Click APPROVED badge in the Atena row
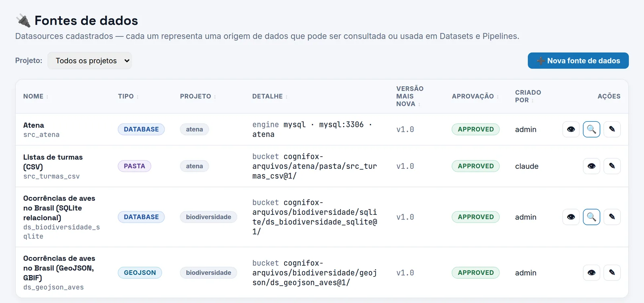This screenshot has width=644, height=303. pos(476,129)
